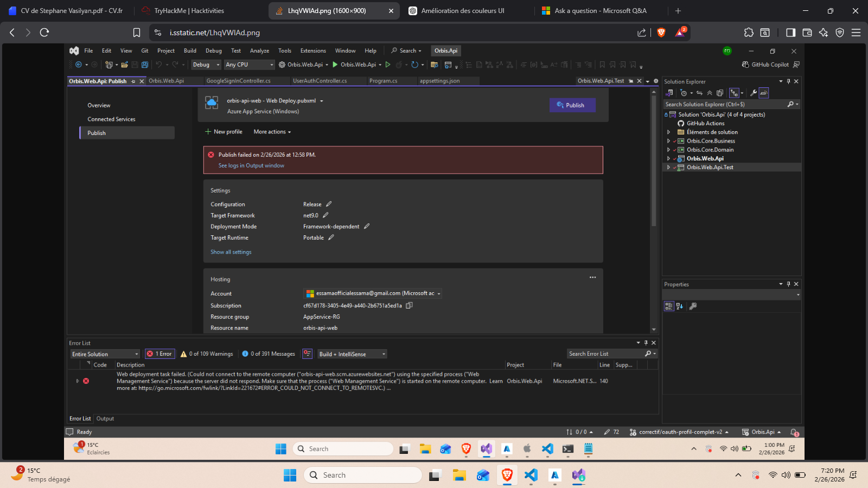This screenshot has width=868, height=488.
Task: Toggle the Solution Explorer auto-hide pin
Action: 789,81
